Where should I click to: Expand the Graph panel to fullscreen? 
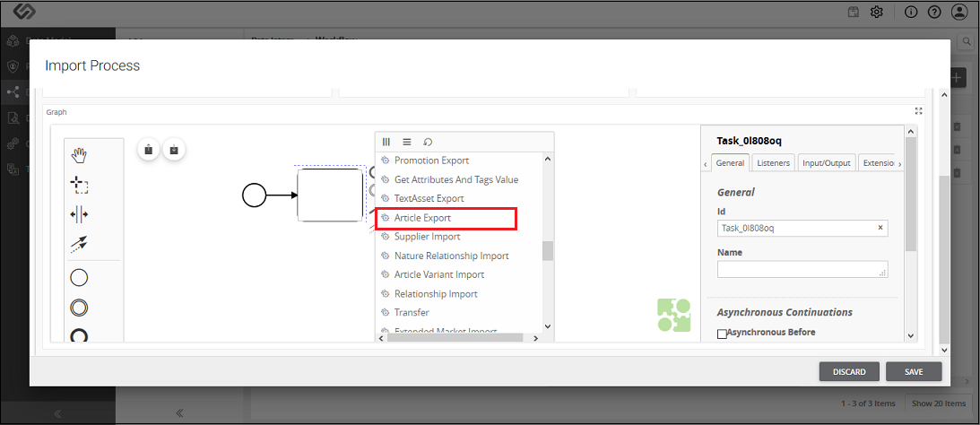coord(918,111)
